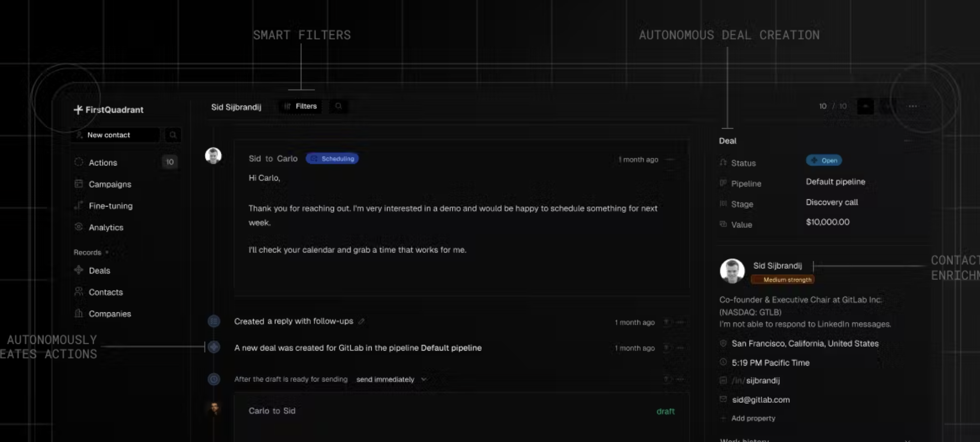Click Add property

pos(753,418)
